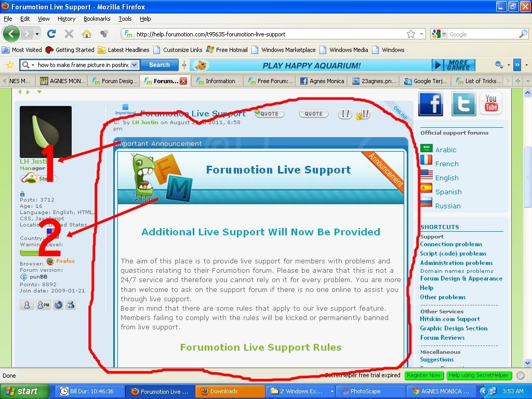Image resolution: width=532 pixels, height=399 pixels.
Task: Open the English support forum link
Action: (447, 178)
